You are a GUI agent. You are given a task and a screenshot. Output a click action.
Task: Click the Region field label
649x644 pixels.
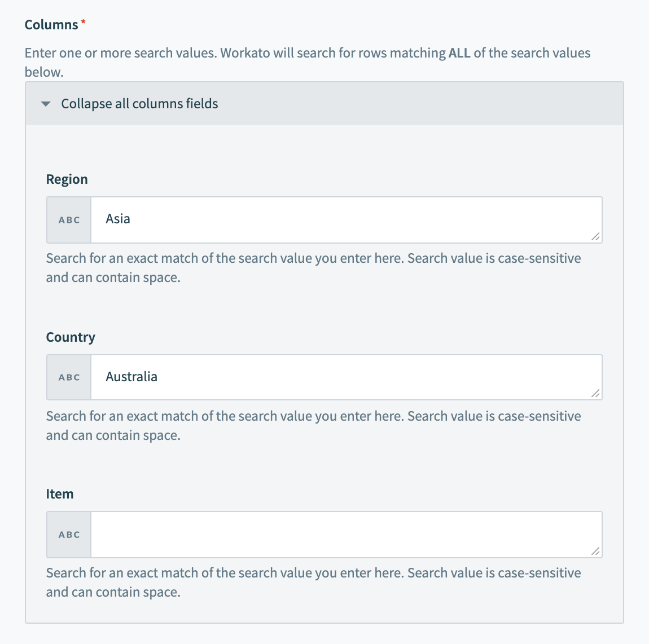(67, 179)
